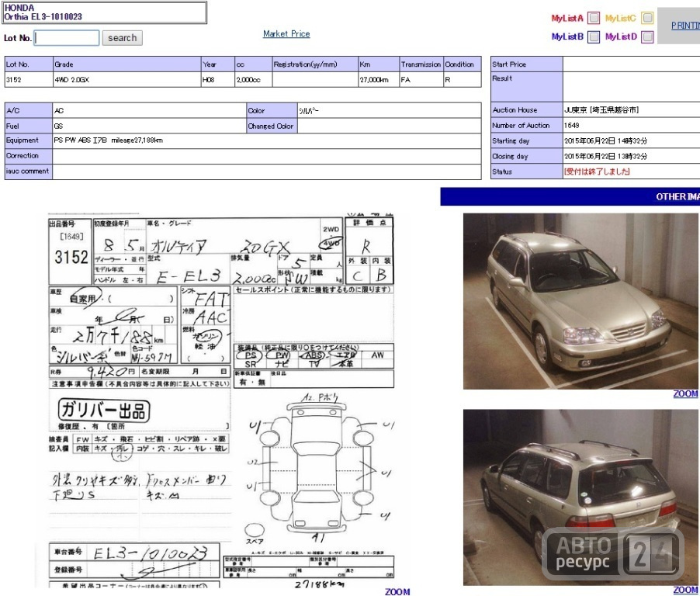
Task: Select Number of Auction value 1649
Action: pyautogui.click(x=571, y=126)
